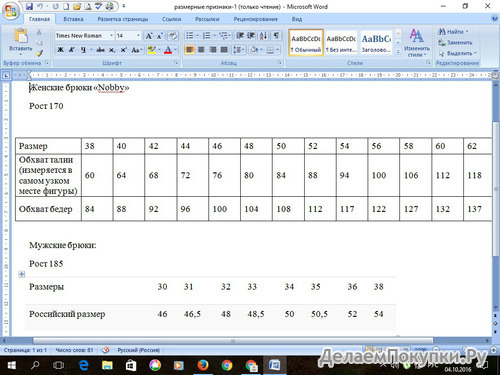This screenshot has height=375, width=500.
Task: Show paragraph marks with pilcrow icon
Action: (276, 35)
